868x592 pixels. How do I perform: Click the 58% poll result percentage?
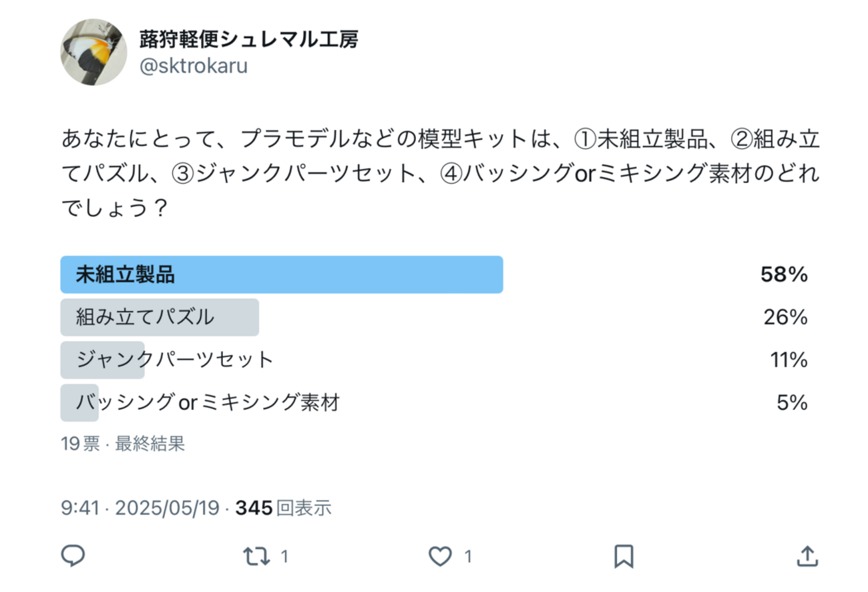[x=784, y=274]
